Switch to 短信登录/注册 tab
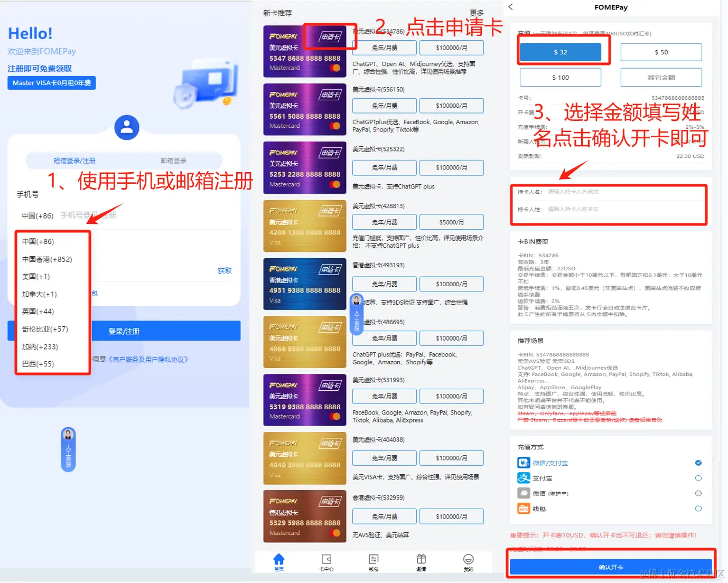 pyautogui.click(x=74, y=161)
